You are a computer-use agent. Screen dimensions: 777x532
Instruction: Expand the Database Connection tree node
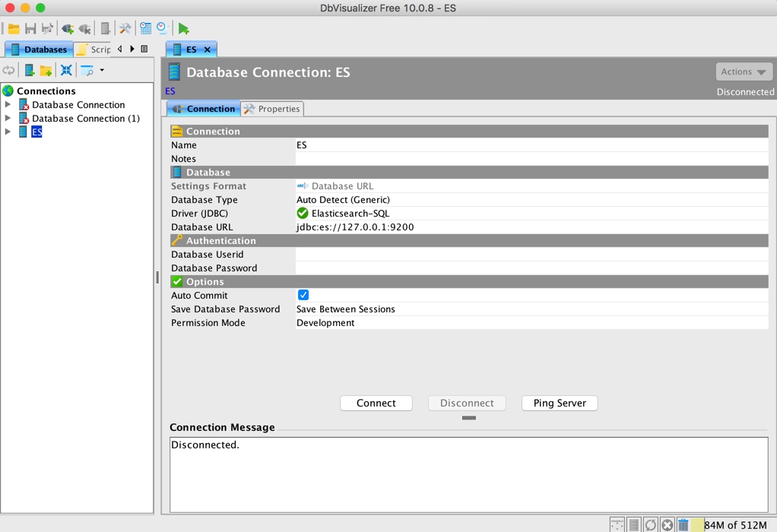tap(8, 105)
